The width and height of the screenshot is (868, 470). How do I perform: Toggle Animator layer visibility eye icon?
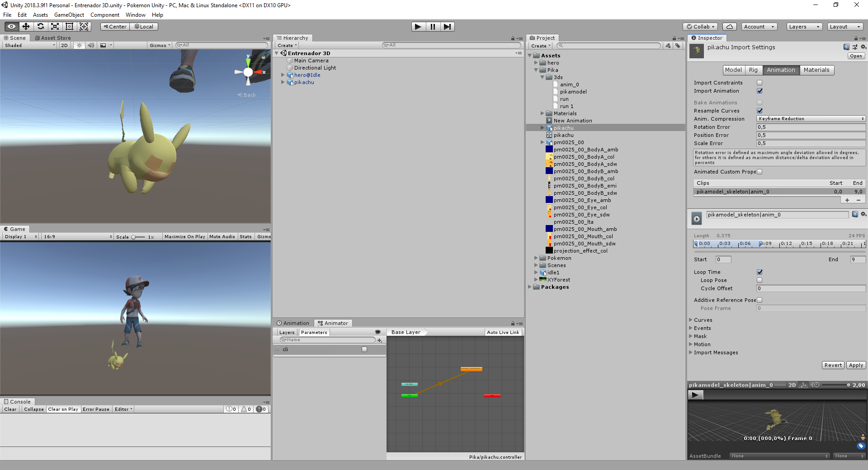(378, 332)
